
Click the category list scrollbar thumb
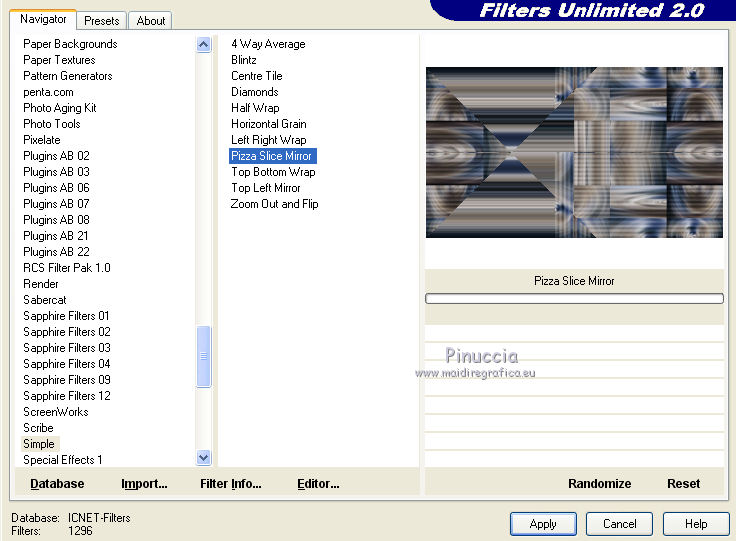pos(204,357)
